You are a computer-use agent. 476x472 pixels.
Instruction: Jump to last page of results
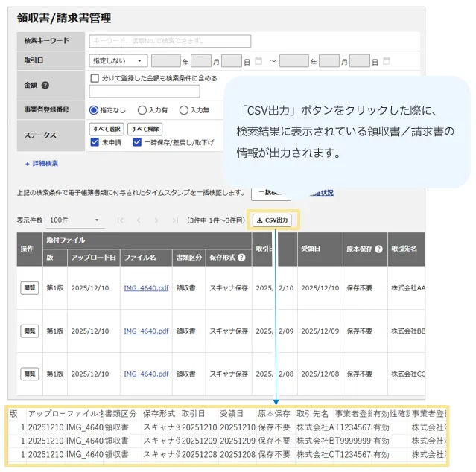coord(174,220)
